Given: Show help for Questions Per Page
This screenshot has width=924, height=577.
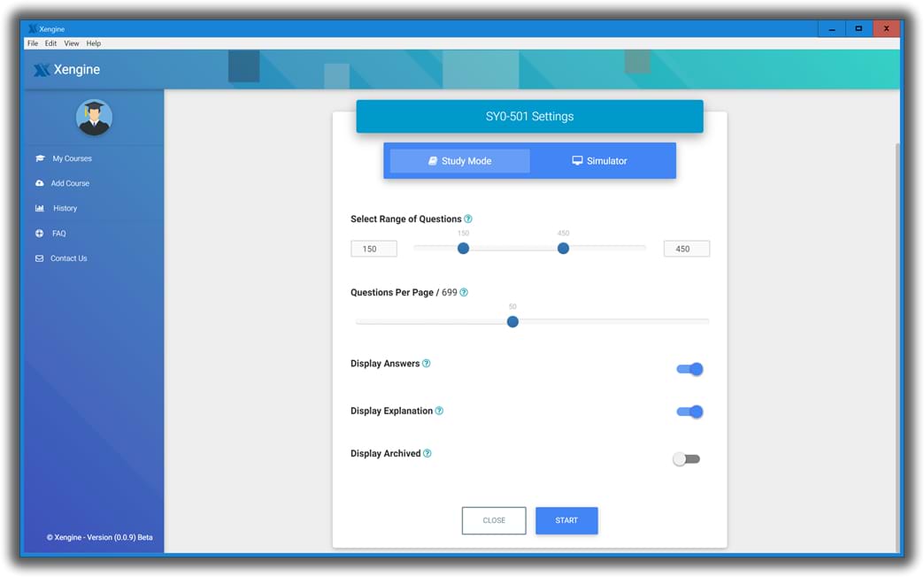Looking at the screenshot, I should pyautogui.click(x=464, y=292).
